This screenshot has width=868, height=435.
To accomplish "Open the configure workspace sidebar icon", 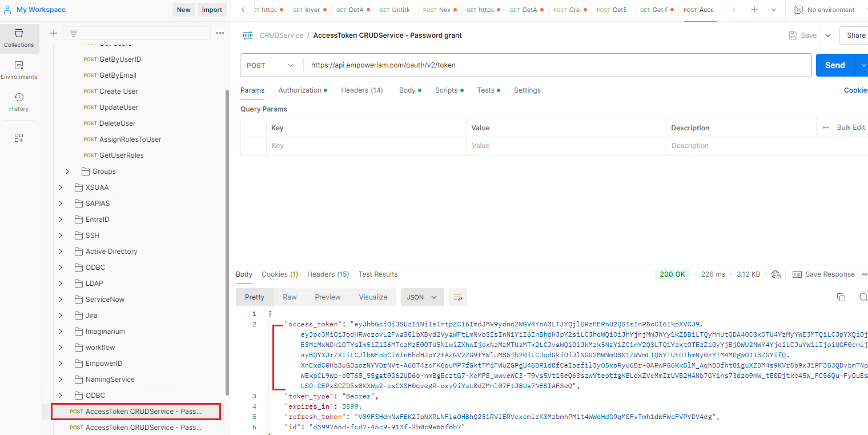I will [19, 138].
